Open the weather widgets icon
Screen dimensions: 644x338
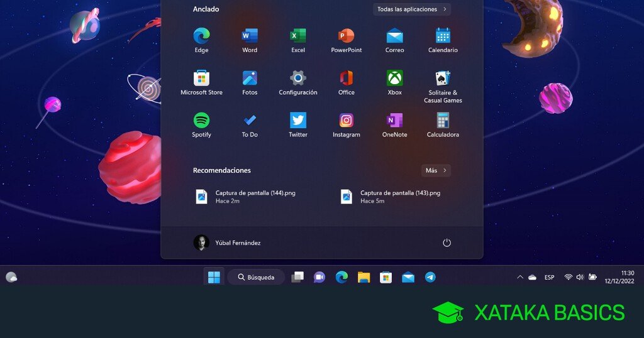click(11, 277)
